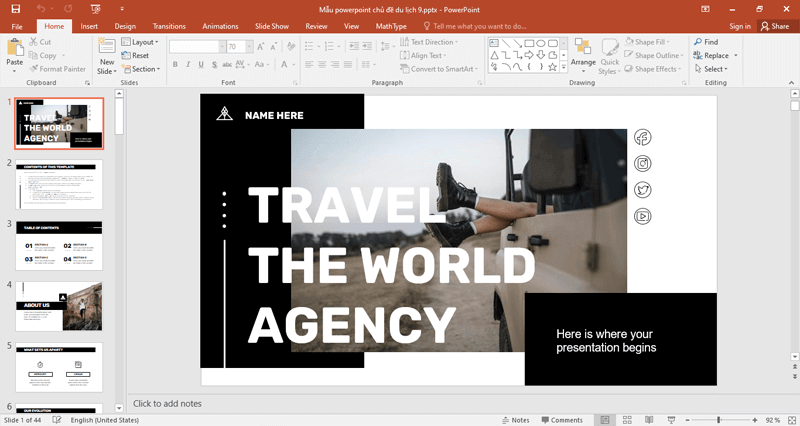Screen dimensions: 800x426
Task: Click the zoom in plus button
Action: tap(755, 420)
